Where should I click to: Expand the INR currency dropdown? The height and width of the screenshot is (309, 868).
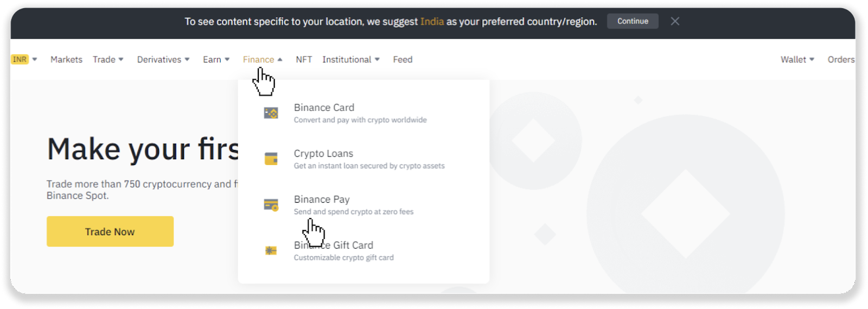pos(24,59)
